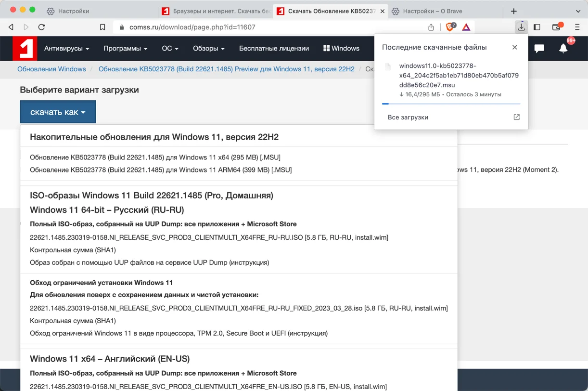Open Контрольная сумма (SHA1) under FIXED iso
Screen dimensions: 588x391
click(x=73, y=321)
